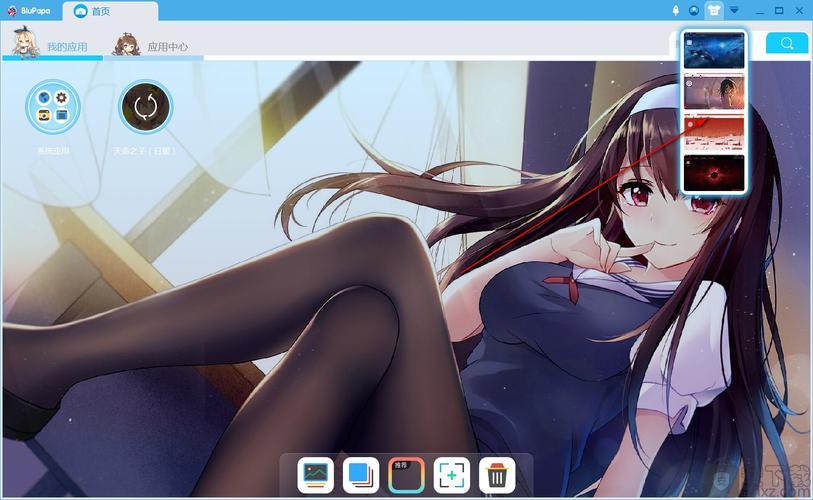
Task: Apply the dark red eclipse skin thumbnail
Action: [714, 172]
